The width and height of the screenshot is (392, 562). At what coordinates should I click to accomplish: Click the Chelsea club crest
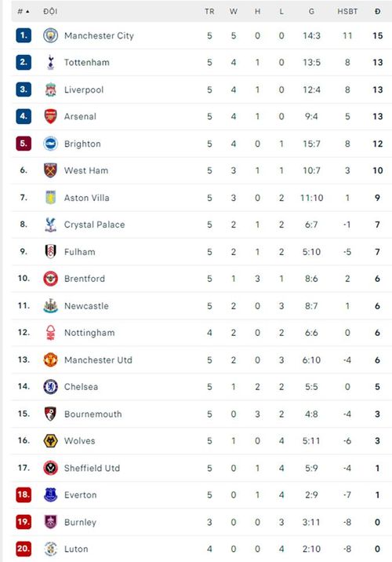(x=50, y=387)
